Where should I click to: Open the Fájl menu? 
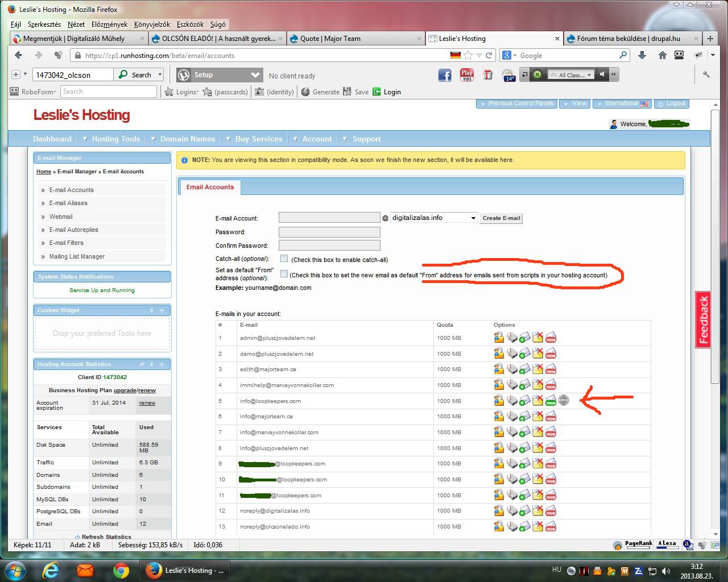[16, 24]
